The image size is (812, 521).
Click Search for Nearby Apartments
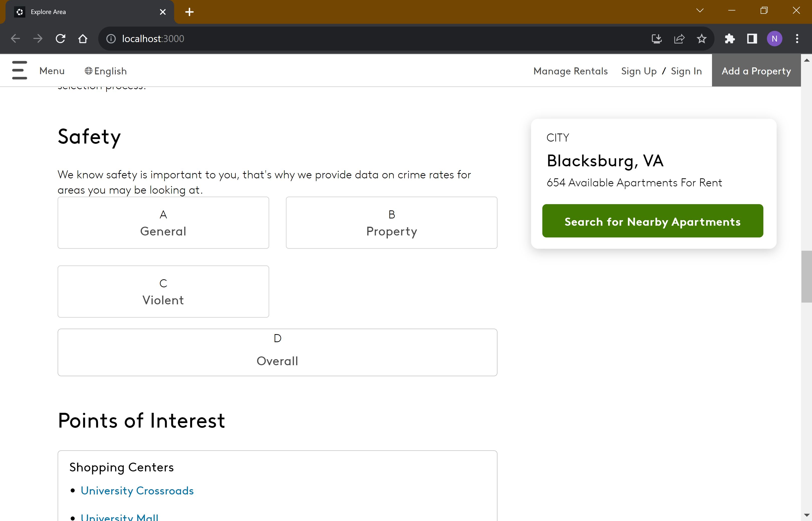pos(652,221)
